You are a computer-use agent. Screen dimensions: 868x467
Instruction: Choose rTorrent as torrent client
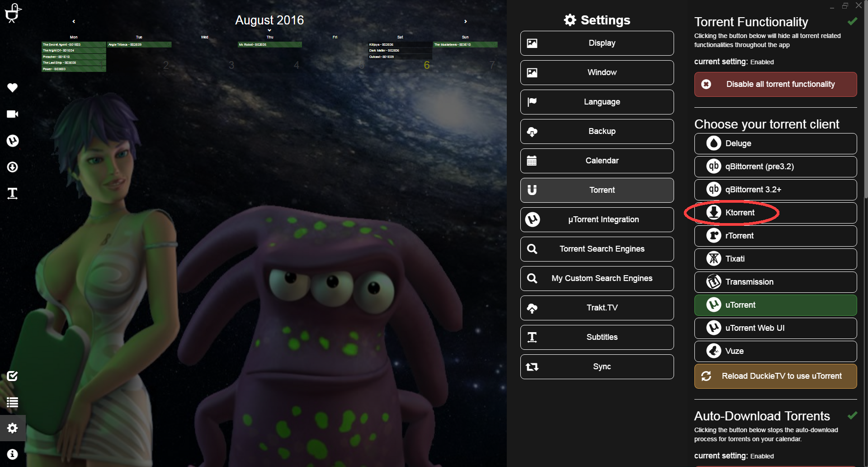click(x=776, y=236)
